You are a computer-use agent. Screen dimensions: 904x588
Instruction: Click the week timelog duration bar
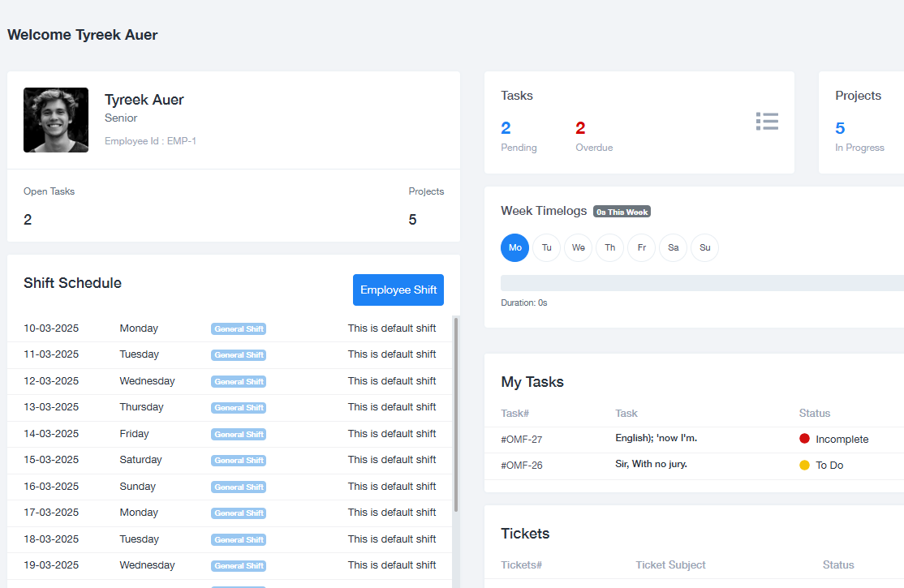(702, 282)
